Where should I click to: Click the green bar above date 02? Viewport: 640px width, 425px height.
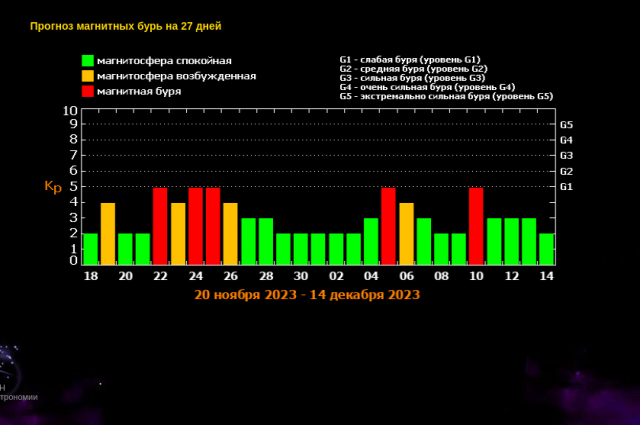336,249
